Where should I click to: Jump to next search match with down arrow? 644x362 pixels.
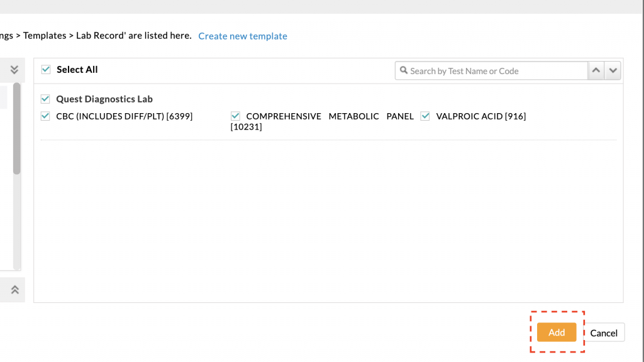click(x=613, y=71)
